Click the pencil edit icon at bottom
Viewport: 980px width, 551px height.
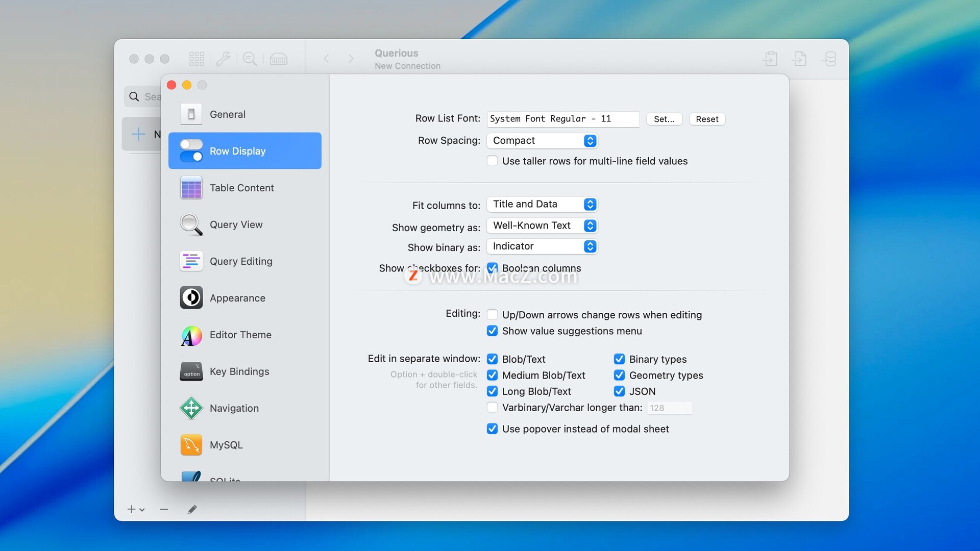point(192,509)
